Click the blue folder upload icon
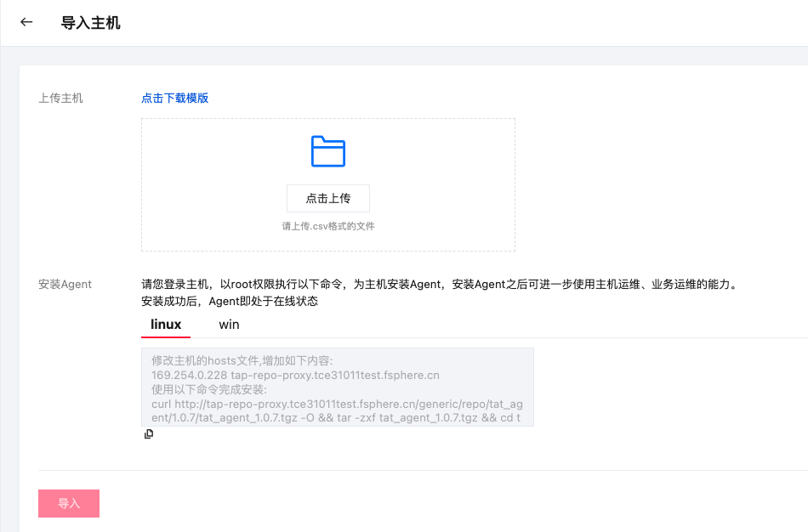 click(327, 151)
